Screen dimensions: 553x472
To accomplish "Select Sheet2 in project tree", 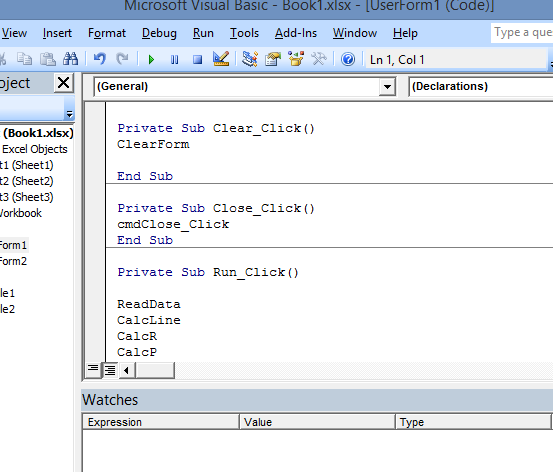I will pyautogui.click(x=26, y=181).
